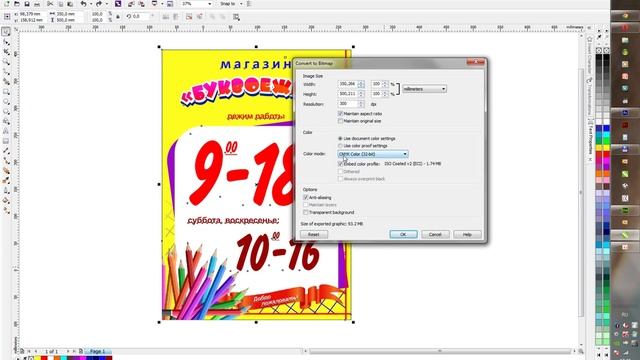Select the Crop tool in toolbox
The image size is (640, 360).
pos(6,52)
